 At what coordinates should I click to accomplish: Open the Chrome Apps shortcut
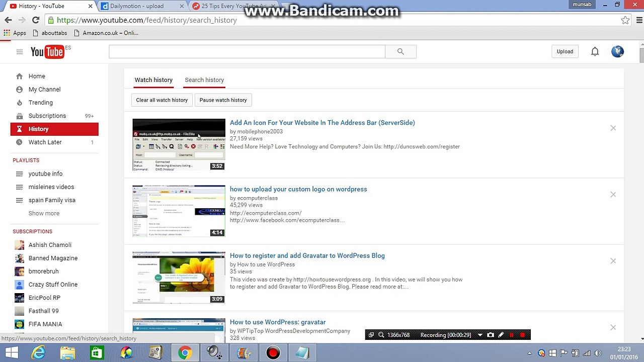tap(15, 33)
